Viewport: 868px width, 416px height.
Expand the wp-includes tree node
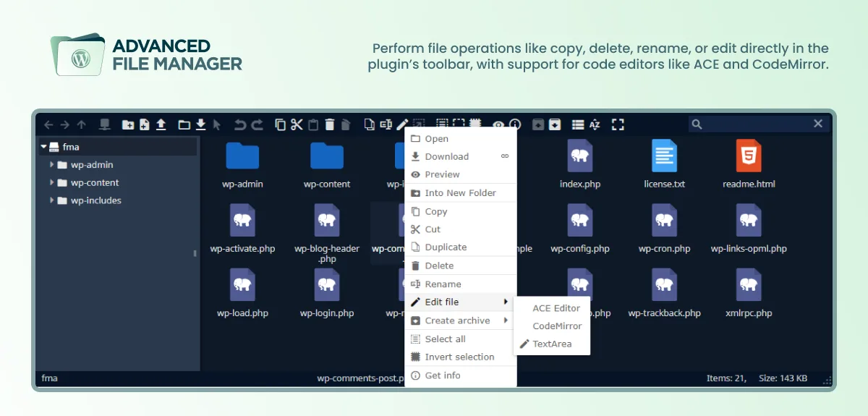pos(52,200)
